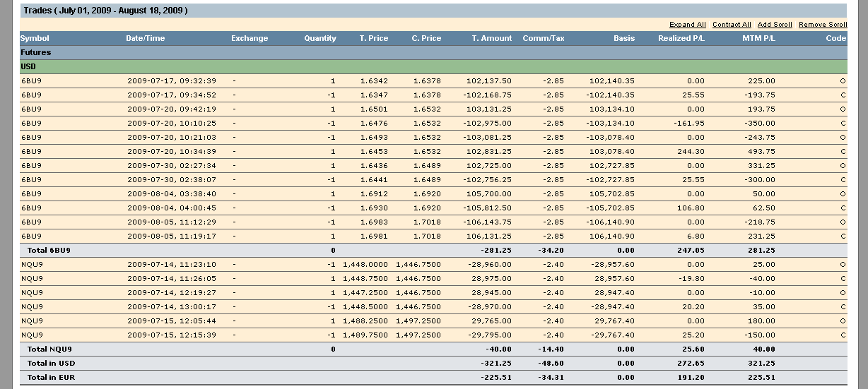Click T. Price value 1,488.2500

[x=365, y=321]
